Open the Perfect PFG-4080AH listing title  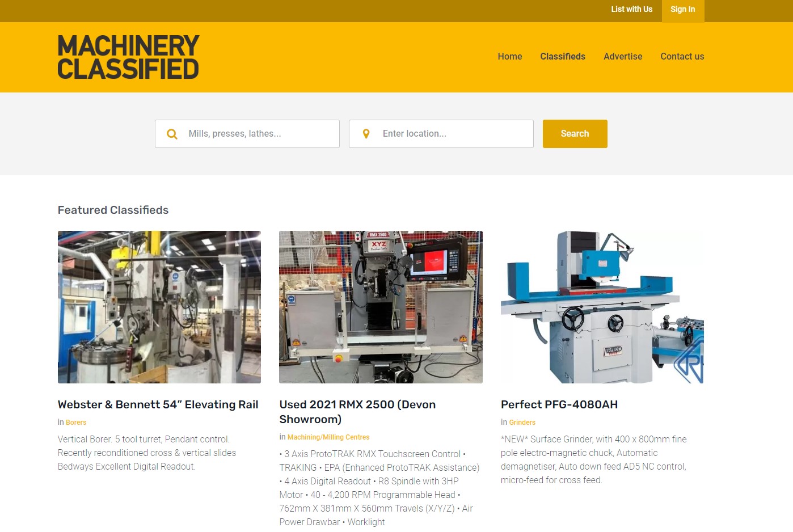click(x=559, y=404)
